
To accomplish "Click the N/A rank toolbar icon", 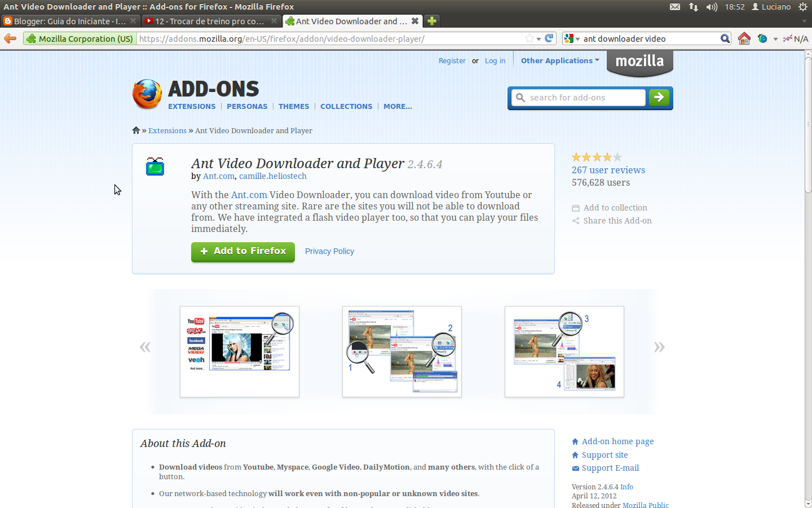I will (796, 38).
